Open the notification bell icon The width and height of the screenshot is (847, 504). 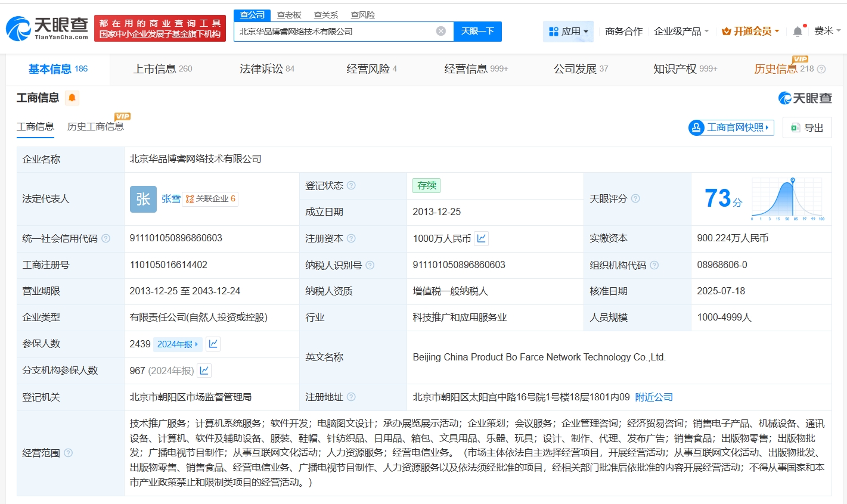(797, 32)
